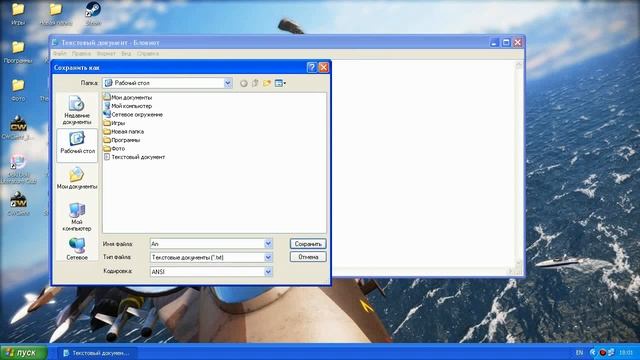The image size is (640, 360).
Task: Open Мои документы in the places bar
Action: tap(77, 178)
